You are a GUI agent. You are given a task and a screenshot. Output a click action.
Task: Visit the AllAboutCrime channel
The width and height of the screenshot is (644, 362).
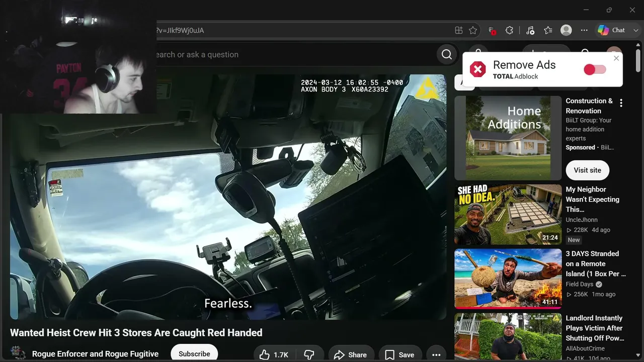point(585,348)
